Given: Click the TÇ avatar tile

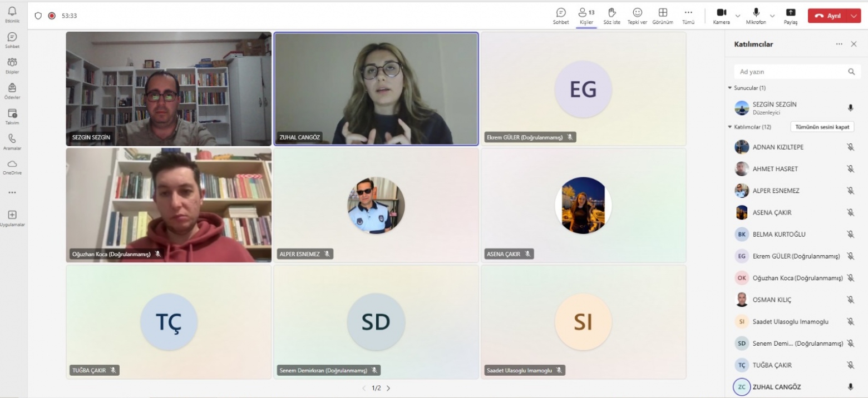Looking at the screenshot, I should point(169,322).
